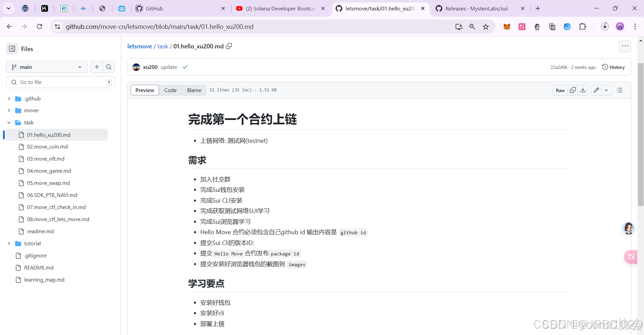Screen dimensions: 644x335
Task: Open the more options kebab menu
Action: (625, 46)
